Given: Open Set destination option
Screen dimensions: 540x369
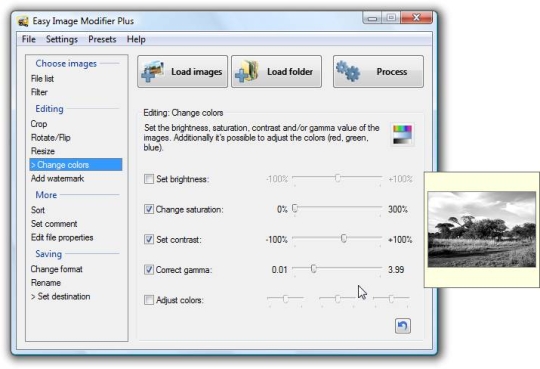Looking at the screenshot, I should (x=61, y=296).
